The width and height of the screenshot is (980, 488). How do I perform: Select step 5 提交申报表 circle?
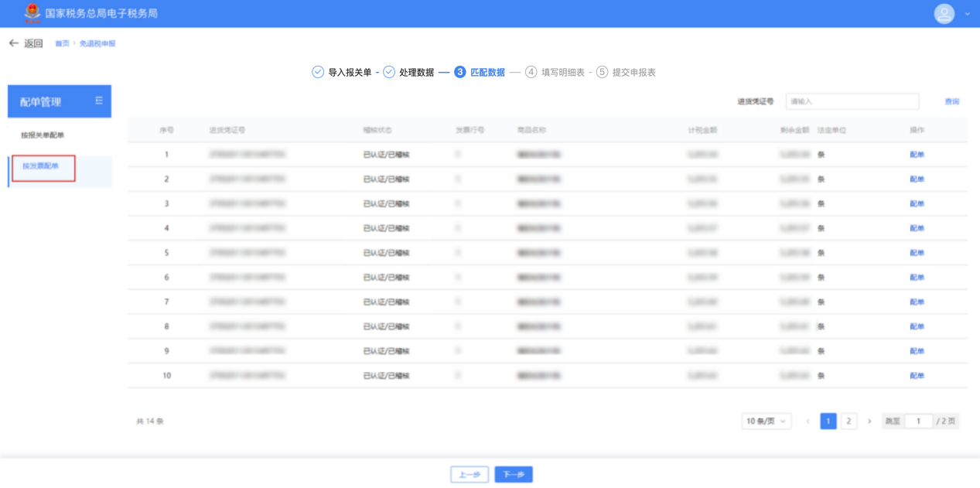[x=602, y=72]
